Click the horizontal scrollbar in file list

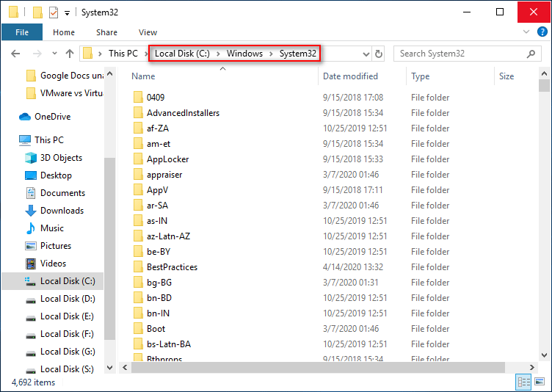(323, 367)
